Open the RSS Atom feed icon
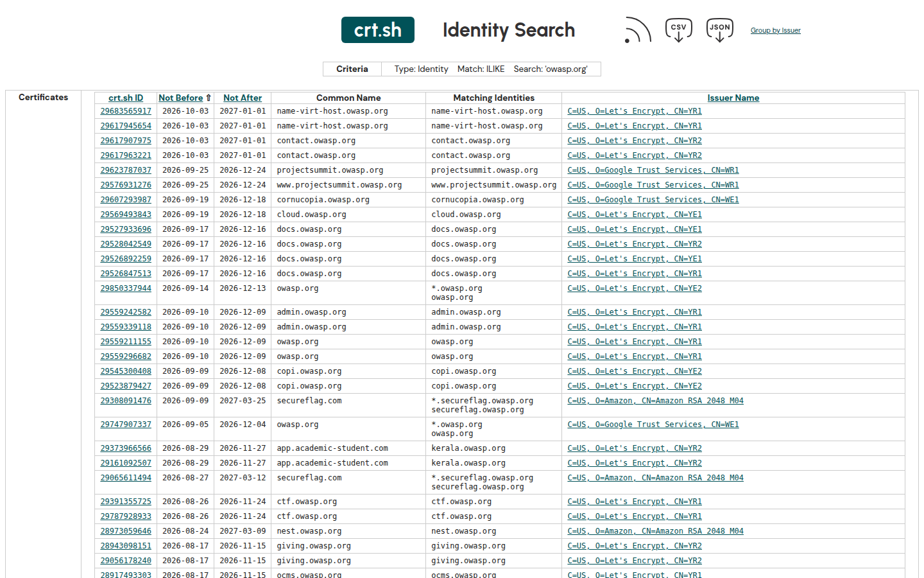Image resolution: width=924 pixels, height=578 pixels. pyautogui.click(x=638, y=30)
